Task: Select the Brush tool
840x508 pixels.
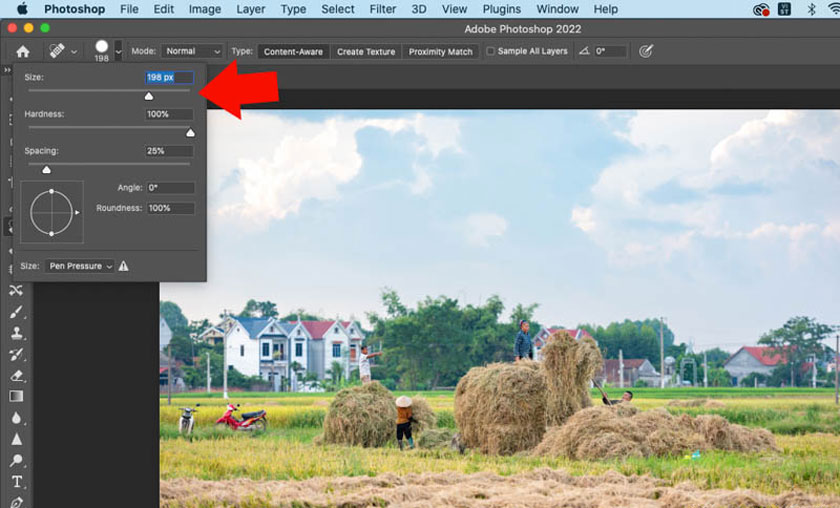Action: (x=16, y=312)
